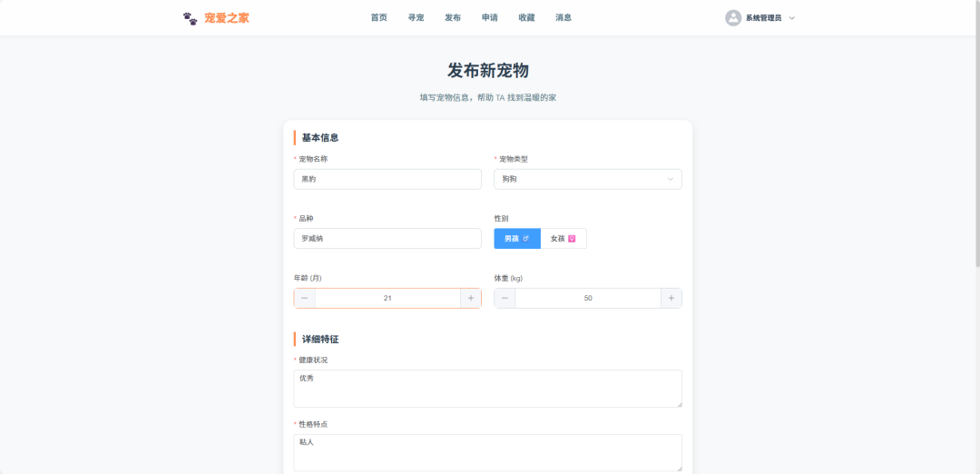The height and width of the screenshot is (474, 980).
Task: Click the 发布新宠物 page heading
Action: 488,71
